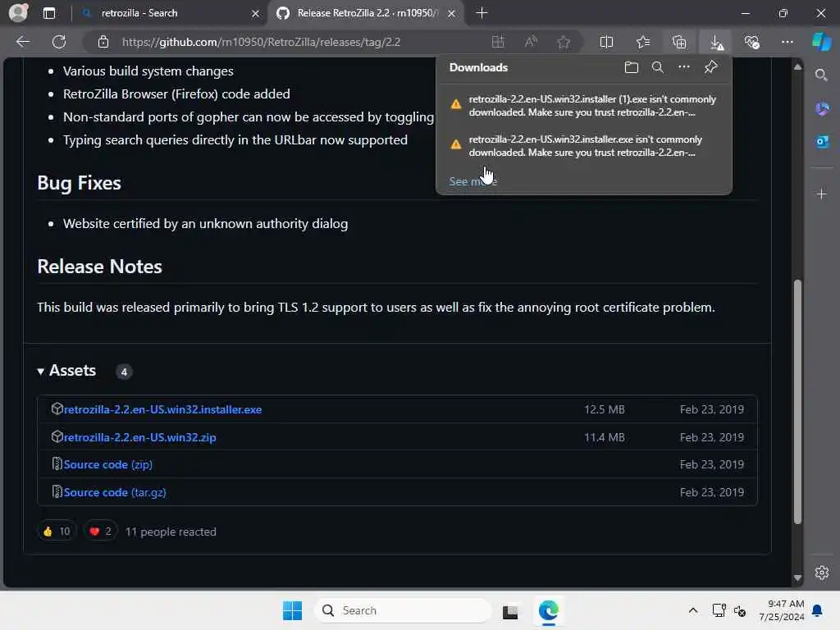Open more options in Downloads panel

684,67
